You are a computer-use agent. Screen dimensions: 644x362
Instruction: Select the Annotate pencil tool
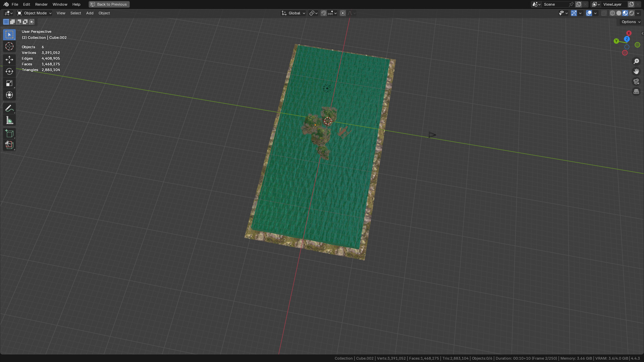point(9,108)
